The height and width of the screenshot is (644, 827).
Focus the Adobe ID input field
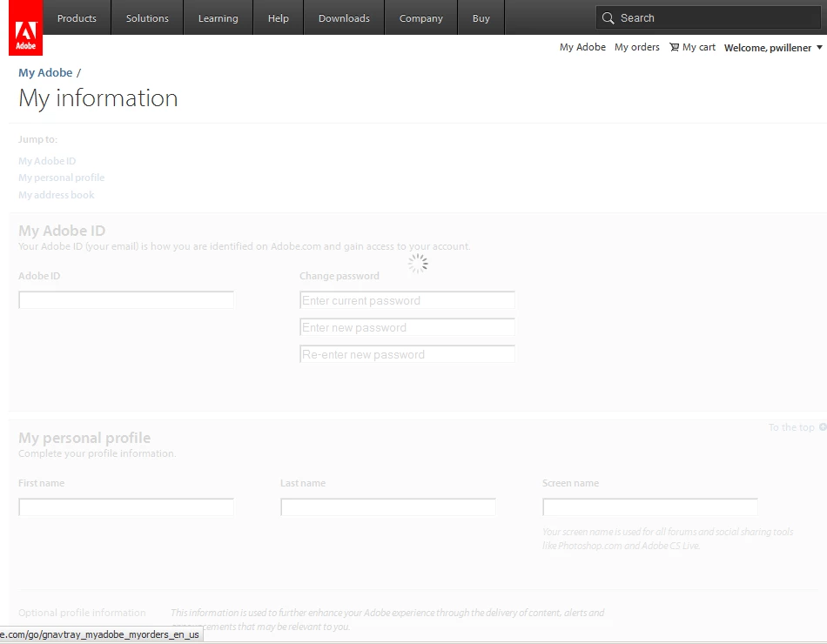tap(126, 299)
